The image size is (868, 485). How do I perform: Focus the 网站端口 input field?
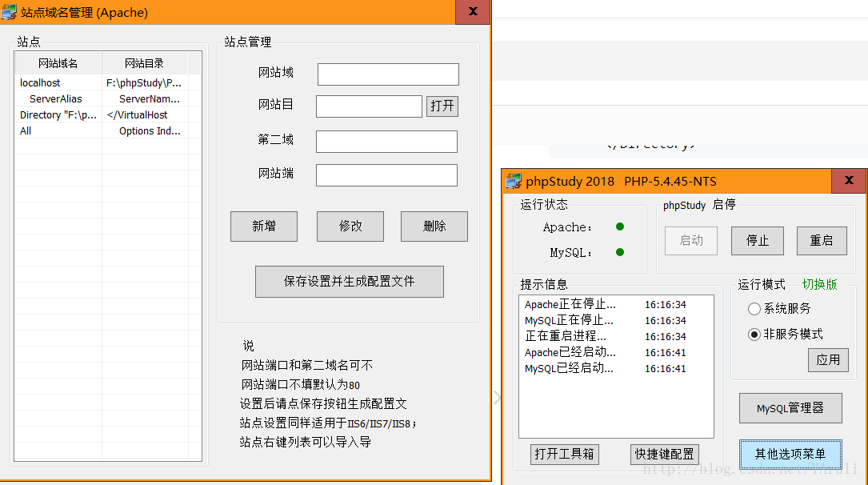386,175
